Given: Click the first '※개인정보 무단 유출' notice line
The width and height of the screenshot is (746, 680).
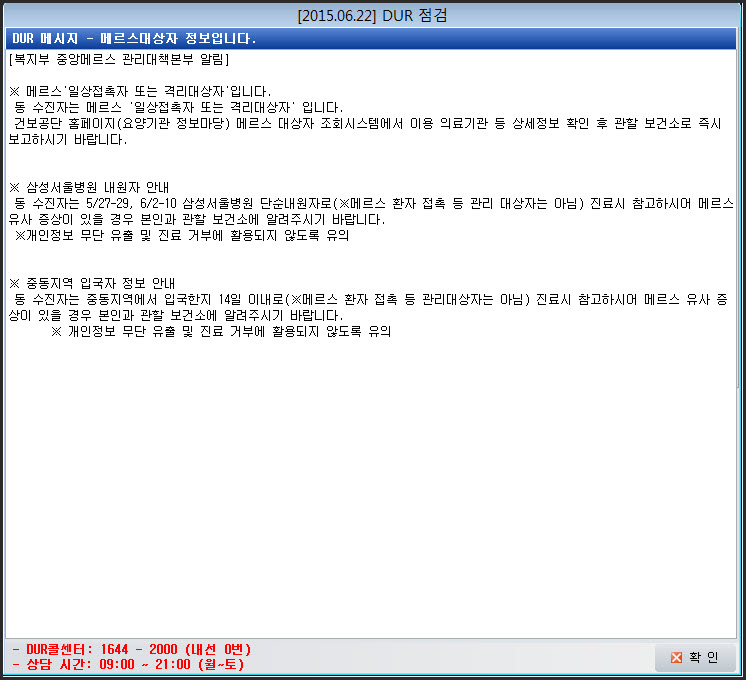Looking at the screenshot, I should 182,236.
